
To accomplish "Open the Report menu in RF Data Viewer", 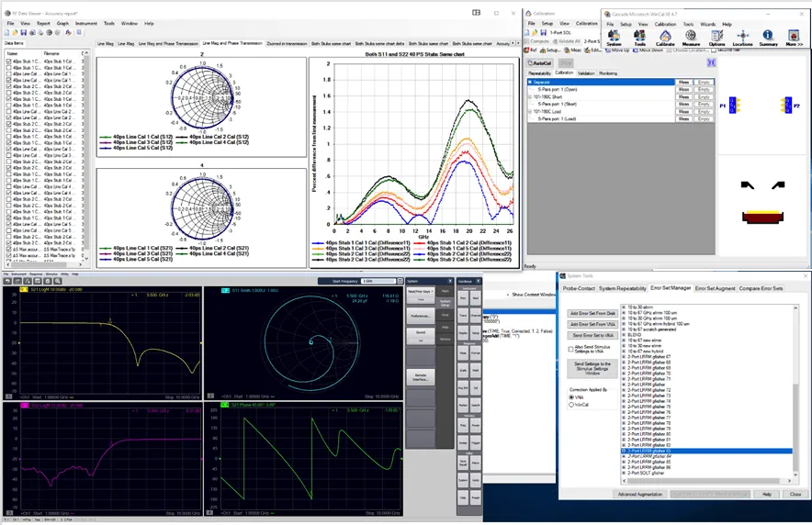I will (x=43, y=23).
